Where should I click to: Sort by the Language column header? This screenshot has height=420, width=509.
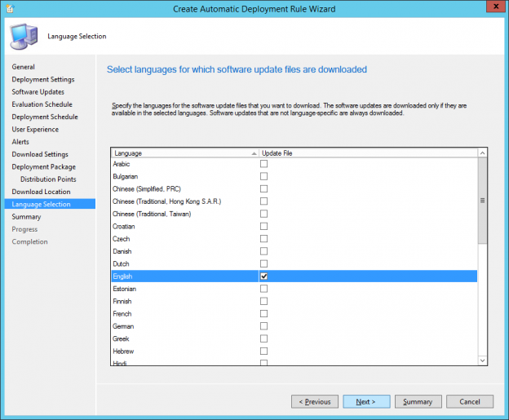point(184,153)
